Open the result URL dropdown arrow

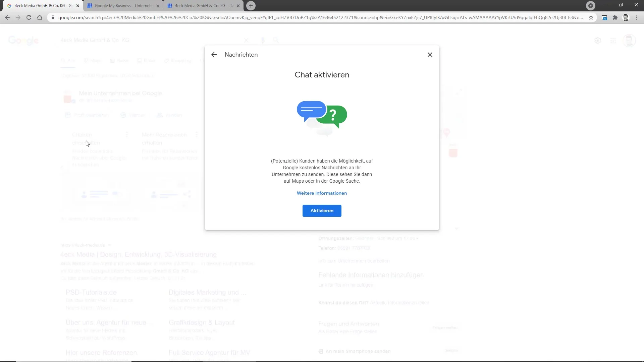[x=109, y=245]
